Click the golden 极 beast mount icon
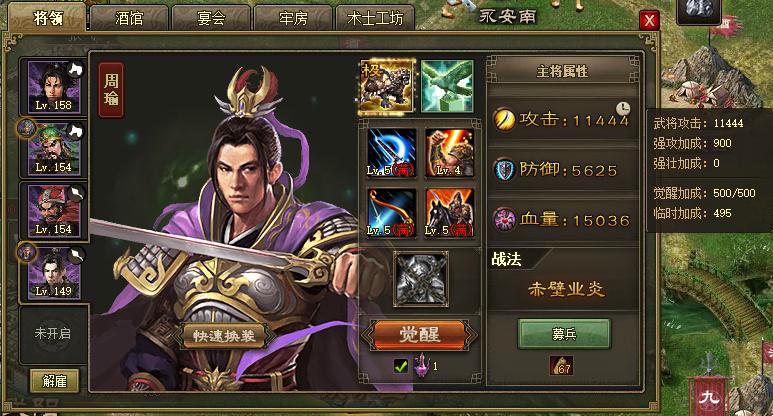773x416 pixels. [x=387, y=86]
